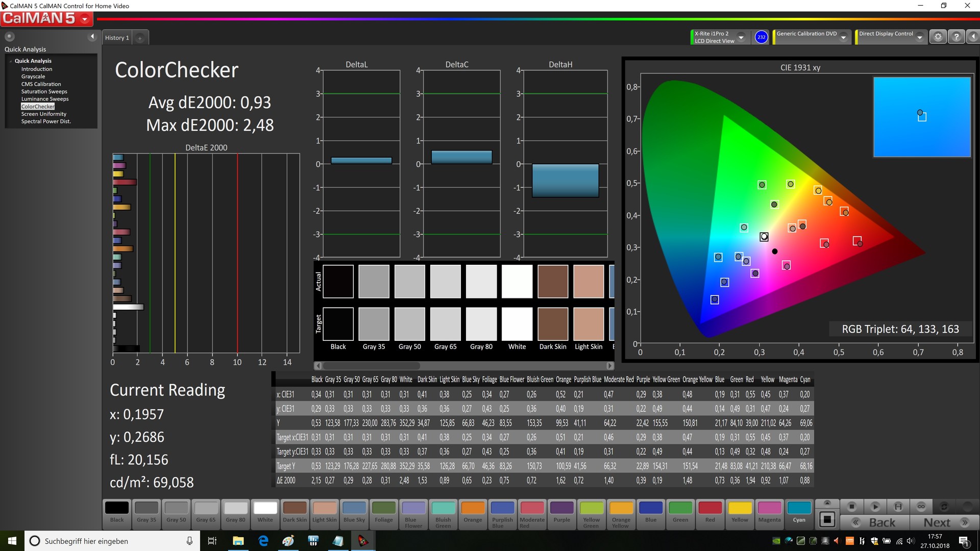
Task: Click the horizontal scrollbar under Actual/Target patches
Action: (371, 366)
